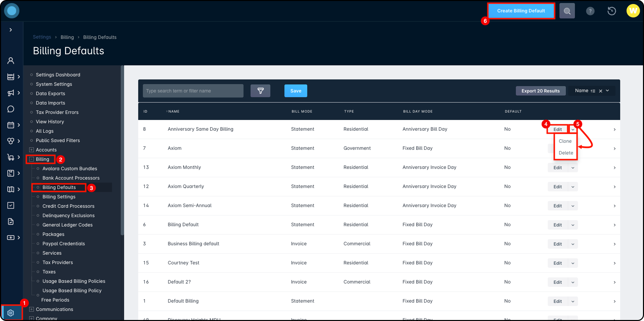
Task: Open Usage Based Billing Policies item
Action: coord(74,281)
